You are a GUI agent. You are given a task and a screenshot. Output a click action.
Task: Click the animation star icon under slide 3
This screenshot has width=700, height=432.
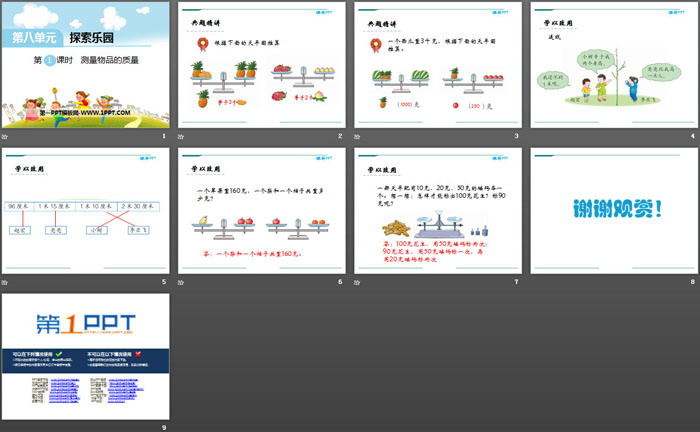pos(357,136)
